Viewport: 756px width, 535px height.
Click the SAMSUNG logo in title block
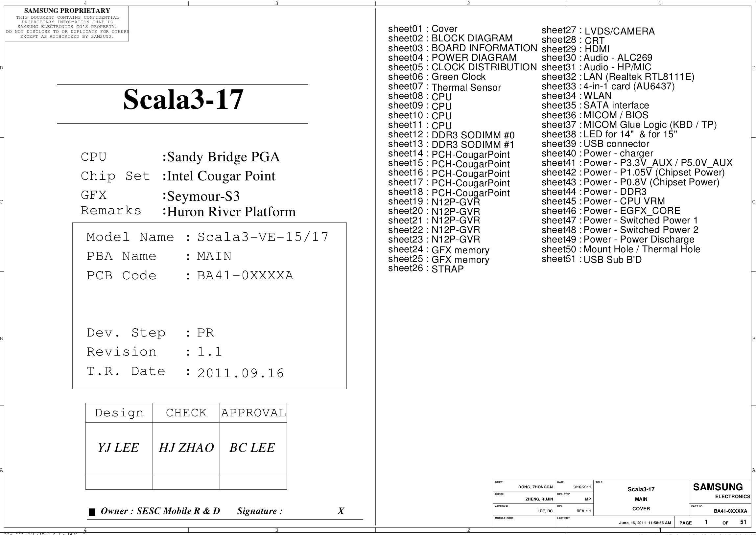[718, 487]
